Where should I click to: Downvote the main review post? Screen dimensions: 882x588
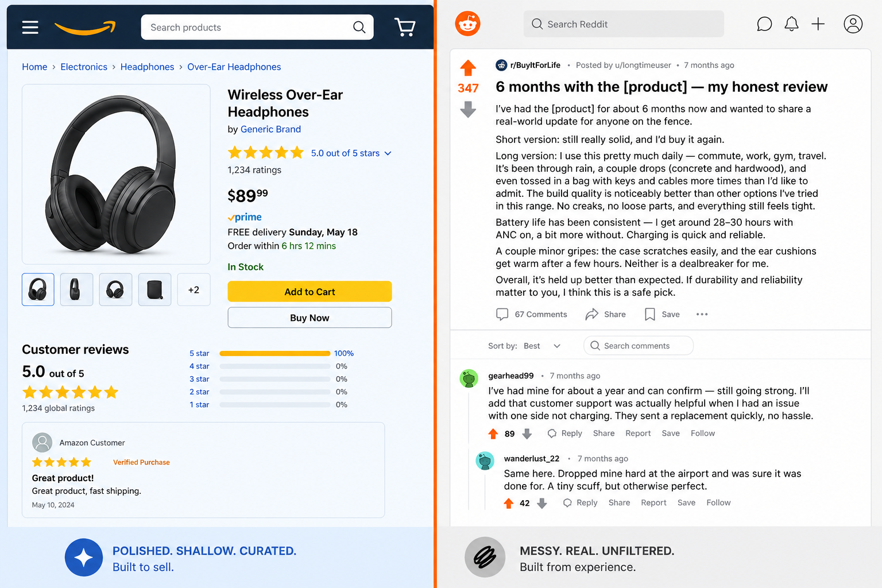(x=468, y=109)
